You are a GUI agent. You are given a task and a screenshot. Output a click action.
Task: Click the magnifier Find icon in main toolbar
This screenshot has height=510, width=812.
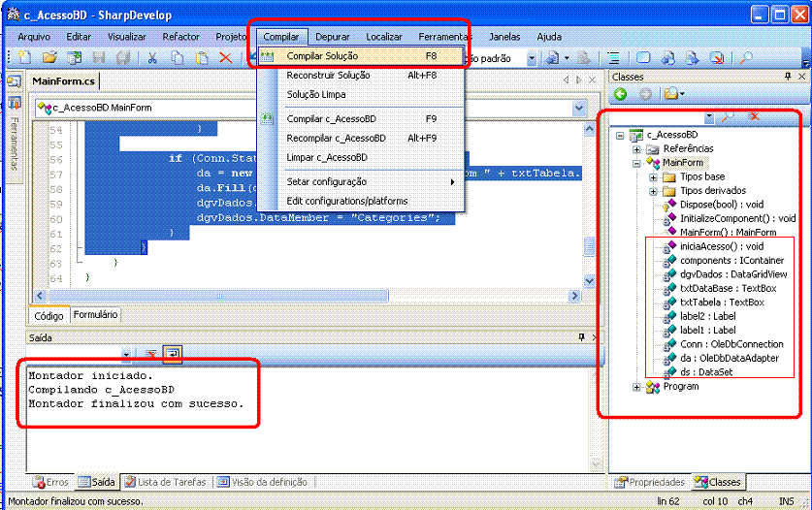point(746,58)
